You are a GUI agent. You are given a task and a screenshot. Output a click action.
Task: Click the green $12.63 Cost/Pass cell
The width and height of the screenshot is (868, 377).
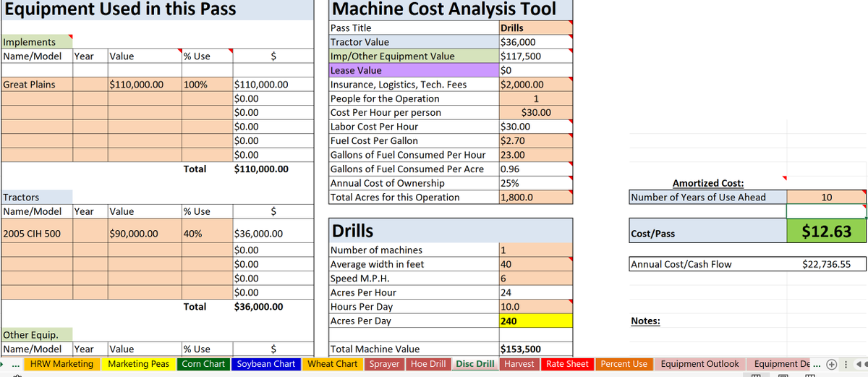click(x=826, y=231)
